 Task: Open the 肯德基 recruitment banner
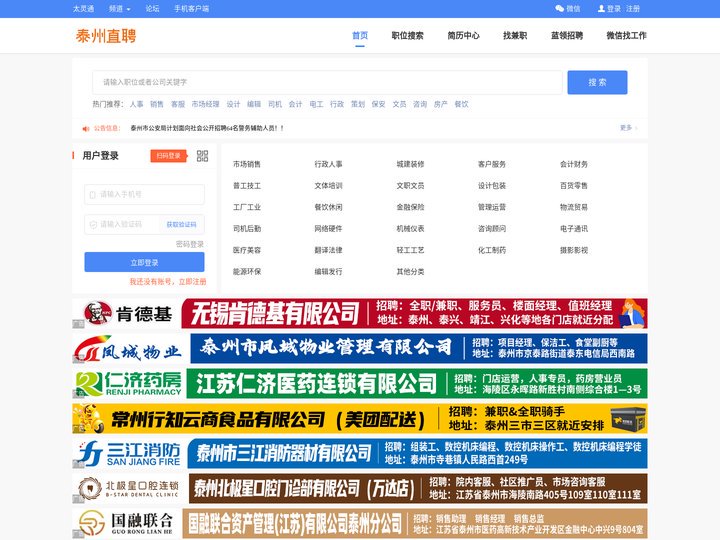click(x=360, y=313)
